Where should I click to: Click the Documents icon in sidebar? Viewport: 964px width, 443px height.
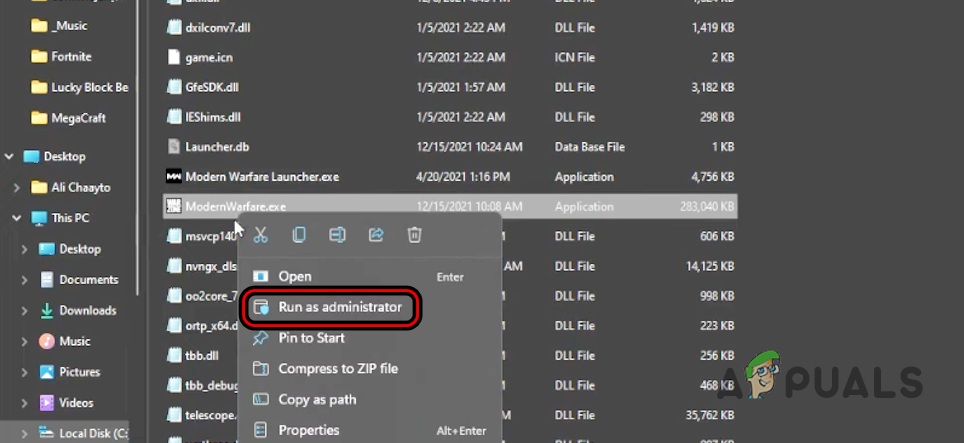(x=47, y=280)
